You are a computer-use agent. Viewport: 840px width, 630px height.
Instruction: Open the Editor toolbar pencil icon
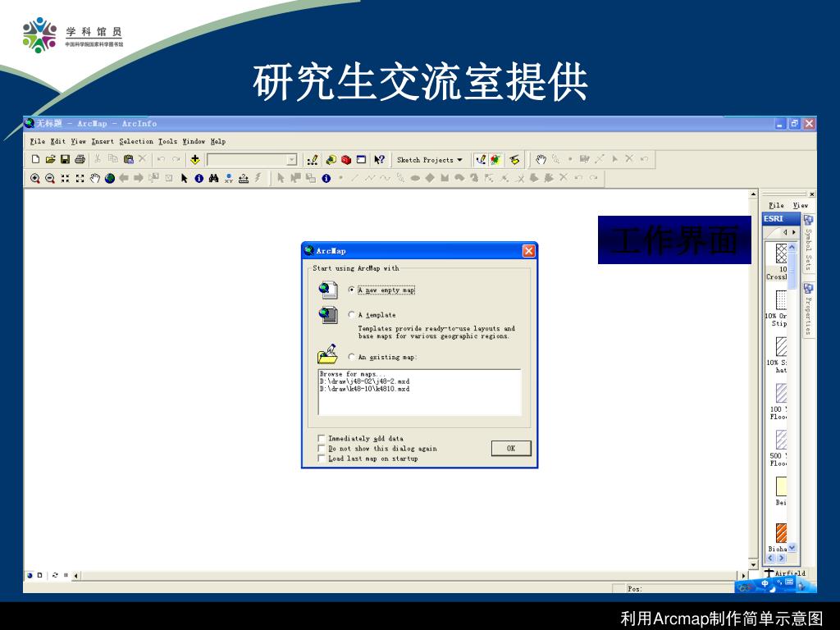pyautogui.click(x=313, y=160)
